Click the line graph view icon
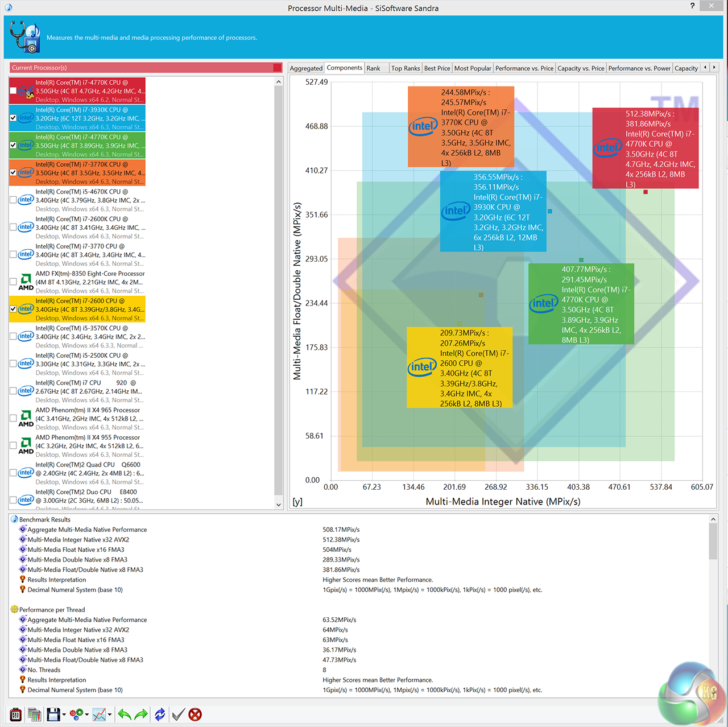This screenshot has height=727, width=728. pos(99,714)
